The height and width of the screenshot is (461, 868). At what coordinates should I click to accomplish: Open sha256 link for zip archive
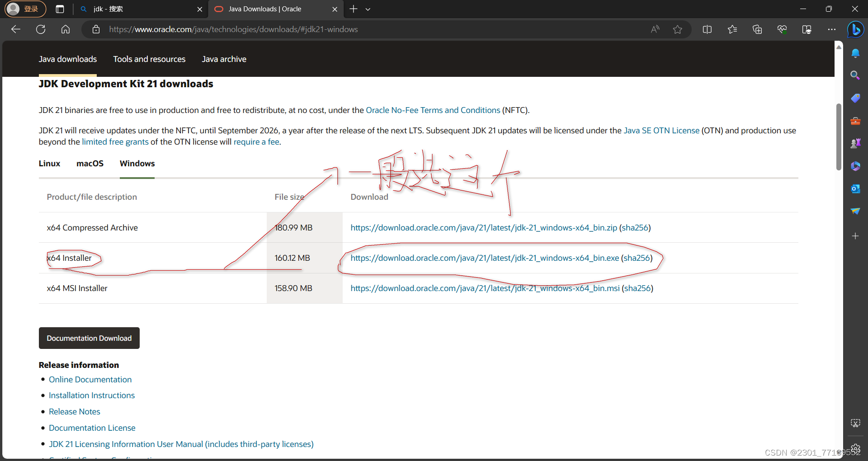635,228
